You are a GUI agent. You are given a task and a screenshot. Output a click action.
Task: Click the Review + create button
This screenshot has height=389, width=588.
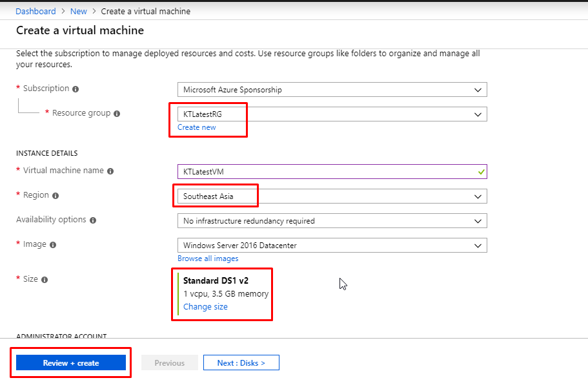coord(71,363)
